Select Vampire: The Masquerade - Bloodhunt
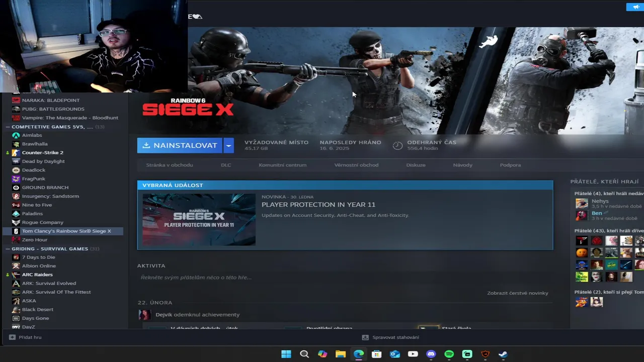644x362 pixels. tap(70, 118)
